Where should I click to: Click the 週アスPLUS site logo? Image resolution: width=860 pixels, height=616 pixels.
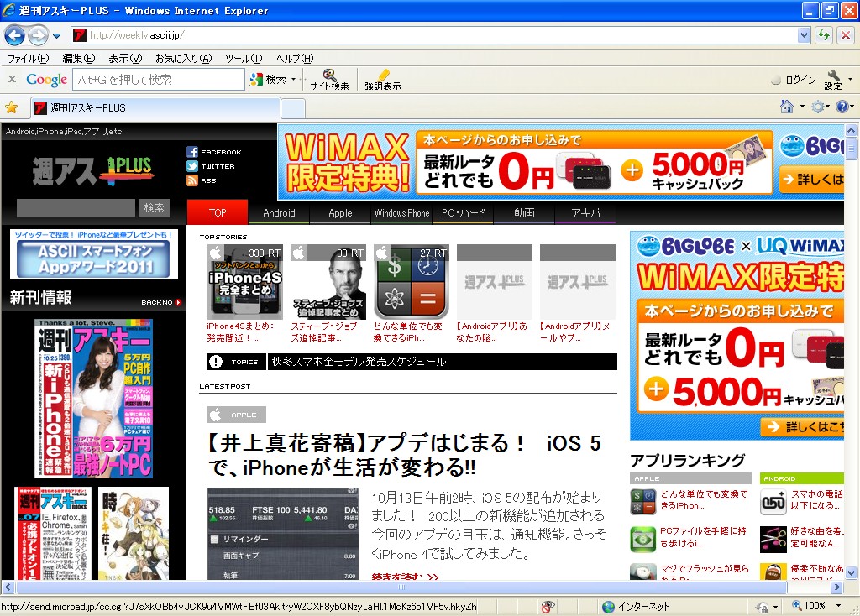[x=93, y=170]
